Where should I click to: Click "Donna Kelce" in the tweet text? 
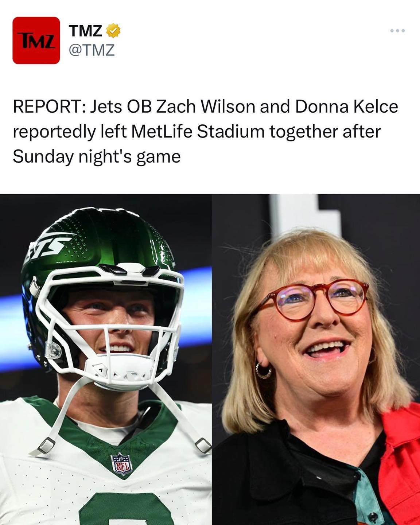pyautogui.click(x=346, y=107)
